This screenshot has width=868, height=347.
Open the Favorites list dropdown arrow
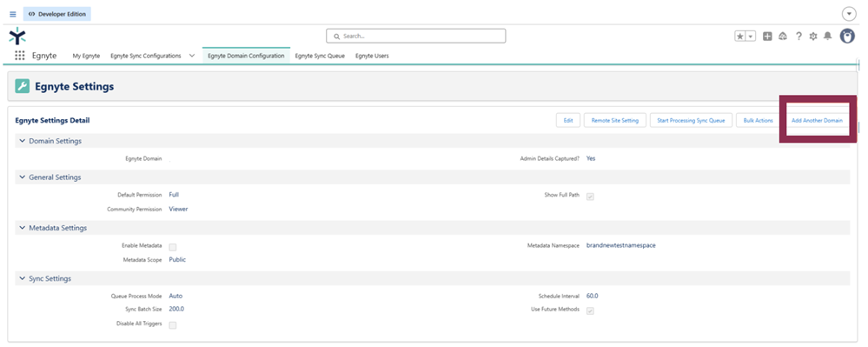click(751, 36)
